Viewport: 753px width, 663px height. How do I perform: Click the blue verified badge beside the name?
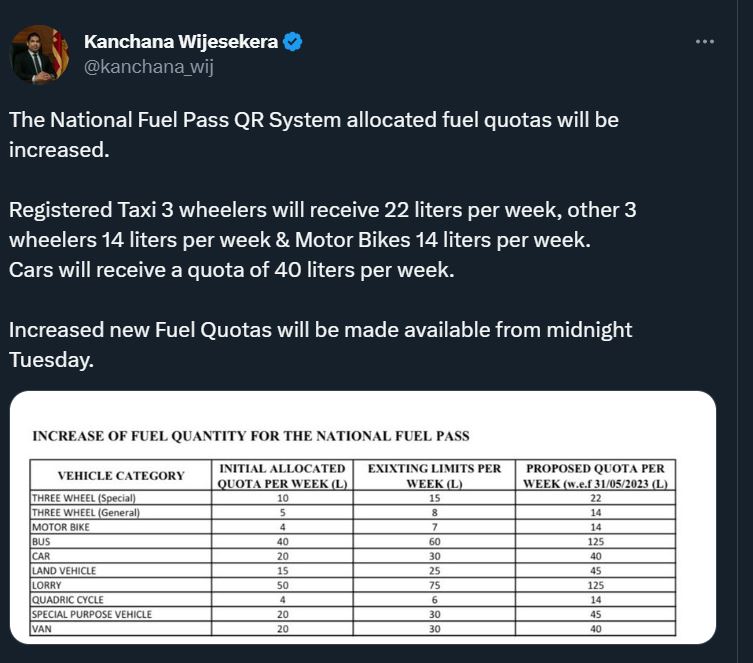293,42
